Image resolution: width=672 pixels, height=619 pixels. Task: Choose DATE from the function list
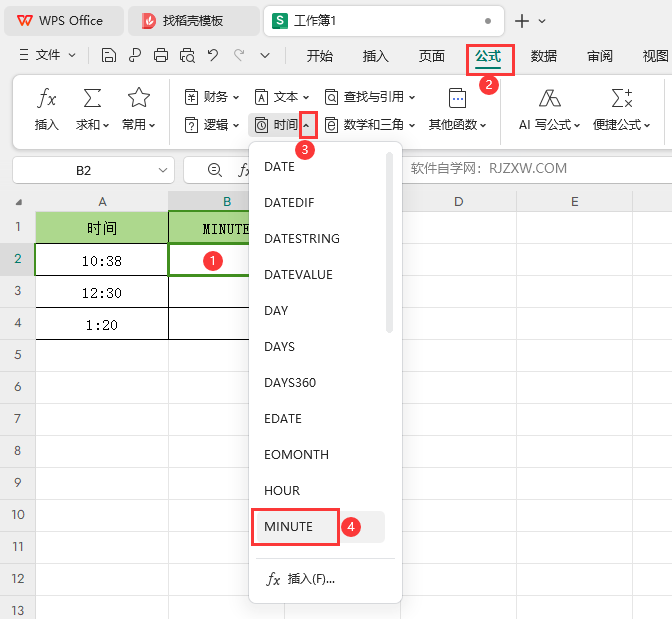(320, 167)
